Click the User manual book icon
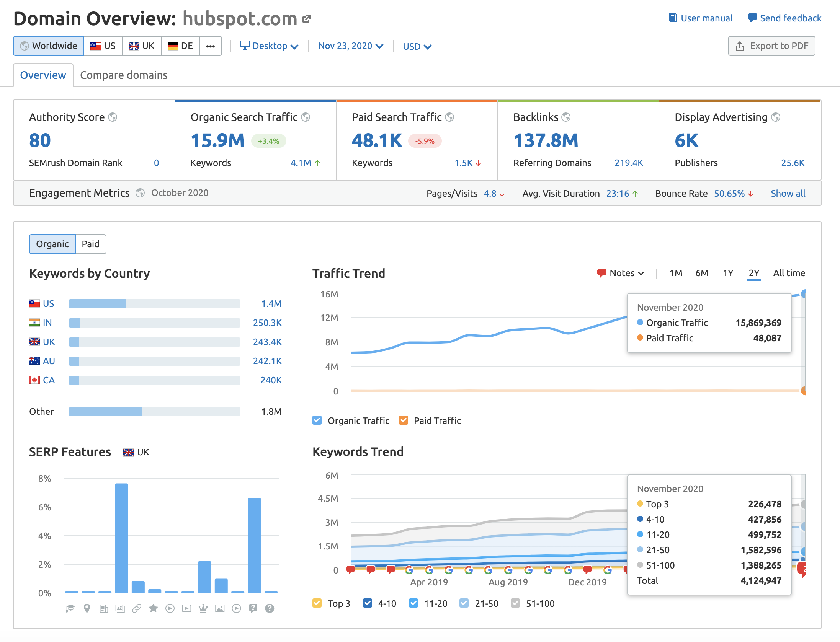The width and height of the screenshot is (840, 642). pyautogui.click(x=673, y=18)
